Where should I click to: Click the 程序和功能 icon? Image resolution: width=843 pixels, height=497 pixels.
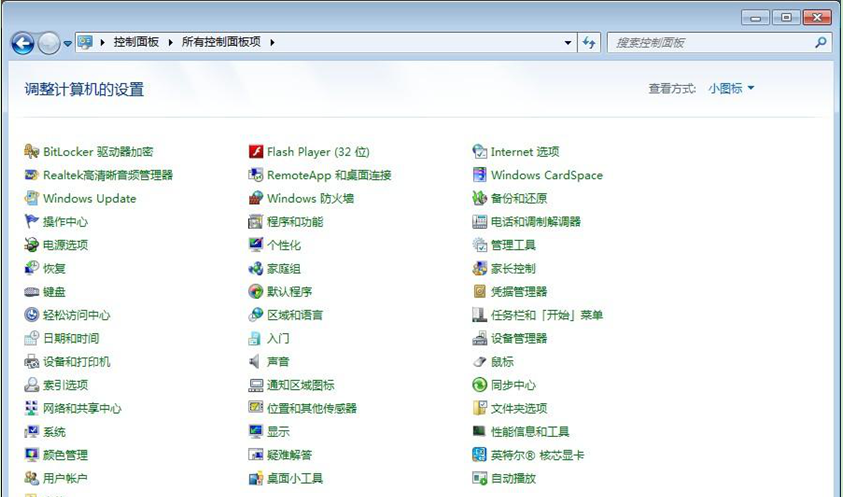click(x=256, y=222)
